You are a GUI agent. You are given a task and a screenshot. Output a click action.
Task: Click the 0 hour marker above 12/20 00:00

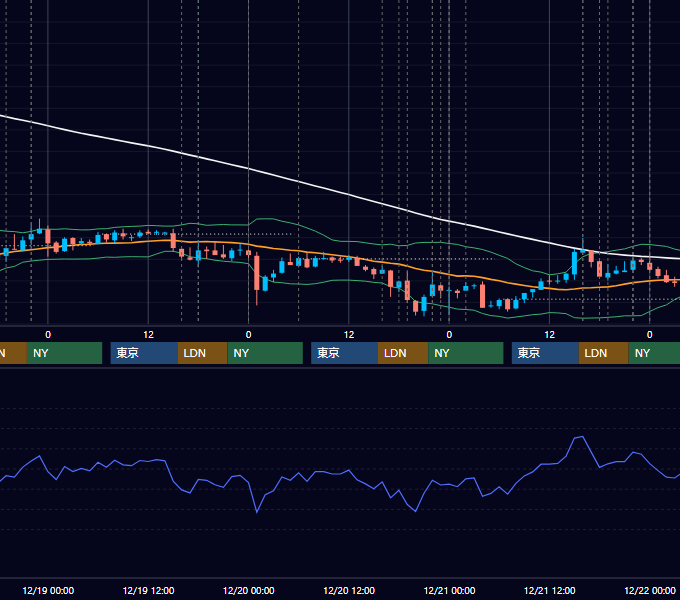pyautogui.click(x=248, y=335)
